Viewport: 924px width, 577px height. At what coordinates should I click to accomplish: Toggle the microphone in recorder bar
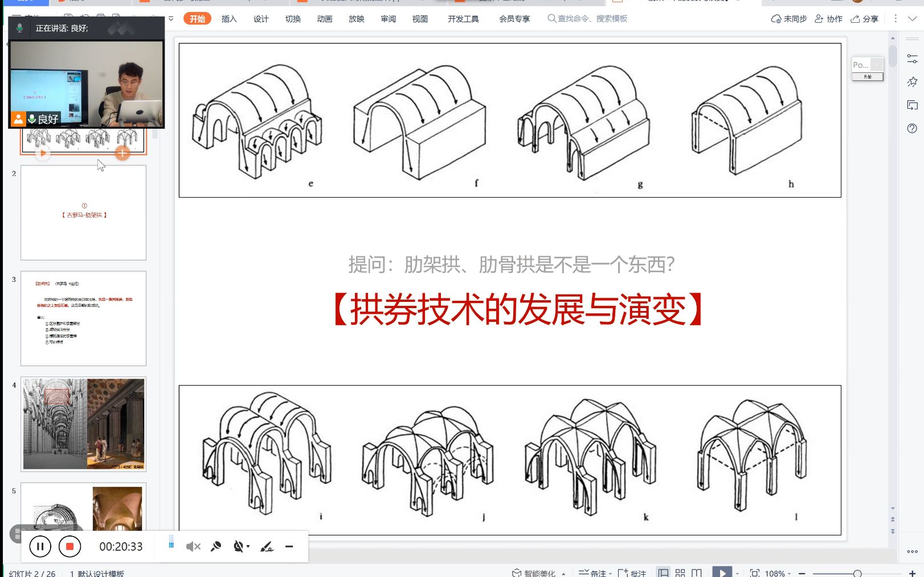click(x=216, y=547)
